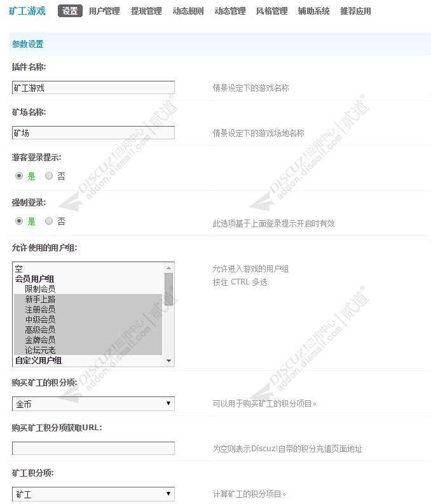Open 推荐应用 tab

tap(355, 11)
